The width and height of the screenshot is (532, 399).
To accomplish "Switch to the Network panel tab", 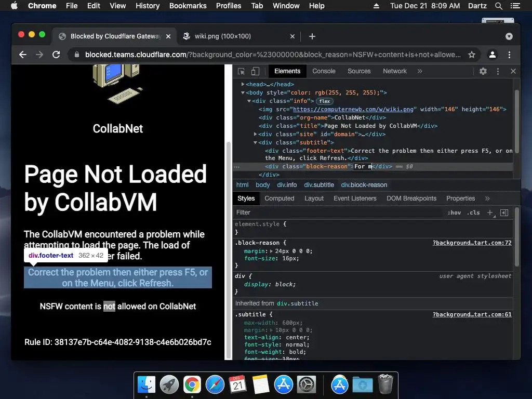I will (395, 71).
